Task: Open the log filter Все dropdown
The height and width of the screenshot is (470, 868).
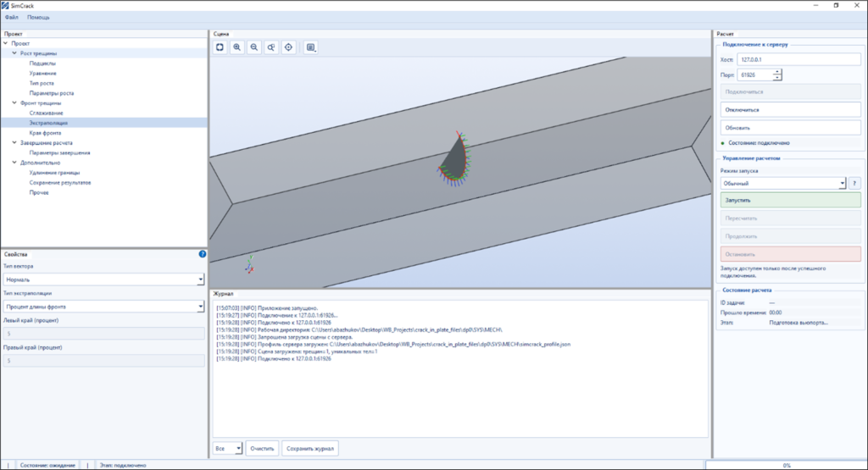Action: click(227, 449)
